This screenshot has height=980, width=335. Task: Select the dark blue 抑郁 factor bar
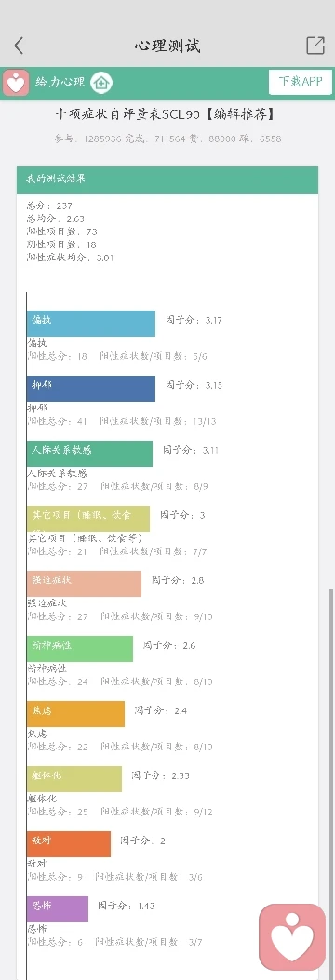pos(90,389)
